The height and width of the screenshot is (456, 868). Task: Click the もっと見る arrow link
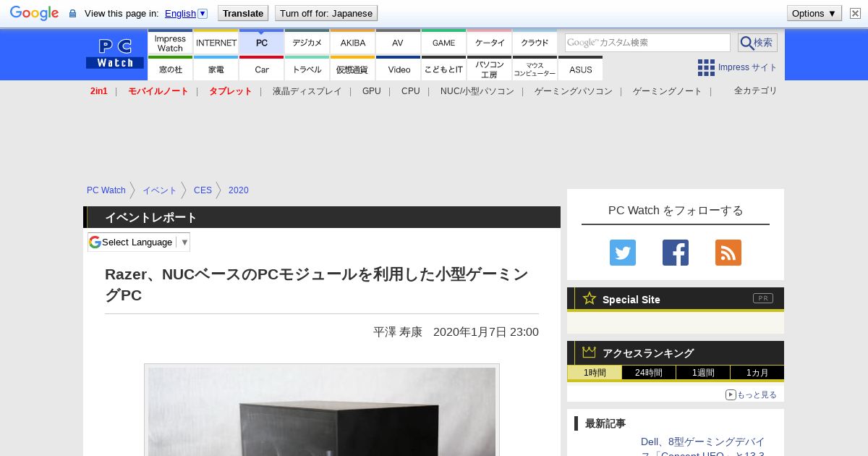[x=751, y=394]
